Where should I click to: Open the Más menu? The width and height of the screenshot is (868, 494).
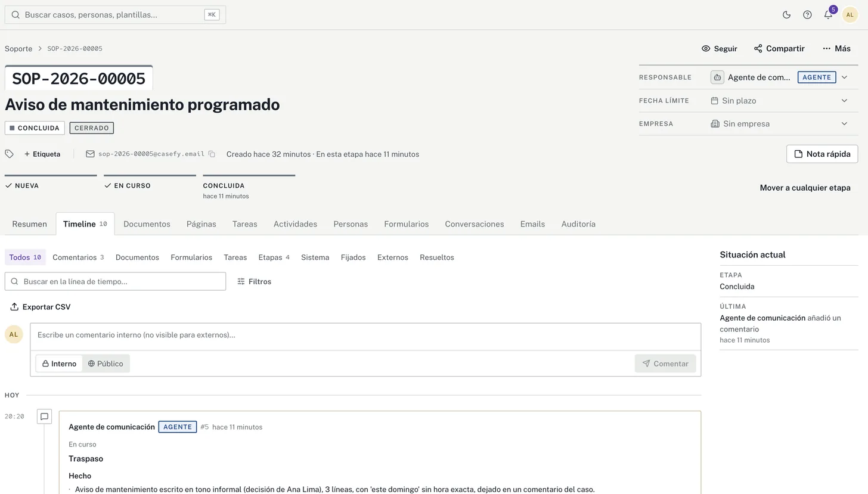[836, 49]
